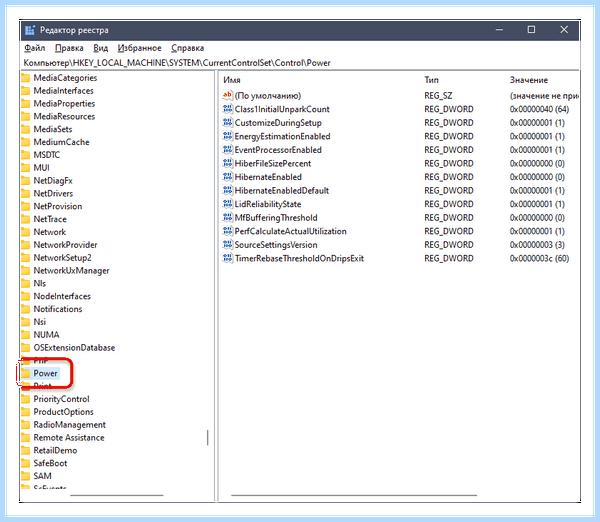Select the NetworkProvider key
The width and height of the screenshot is (600, 522).
point(65,245)
